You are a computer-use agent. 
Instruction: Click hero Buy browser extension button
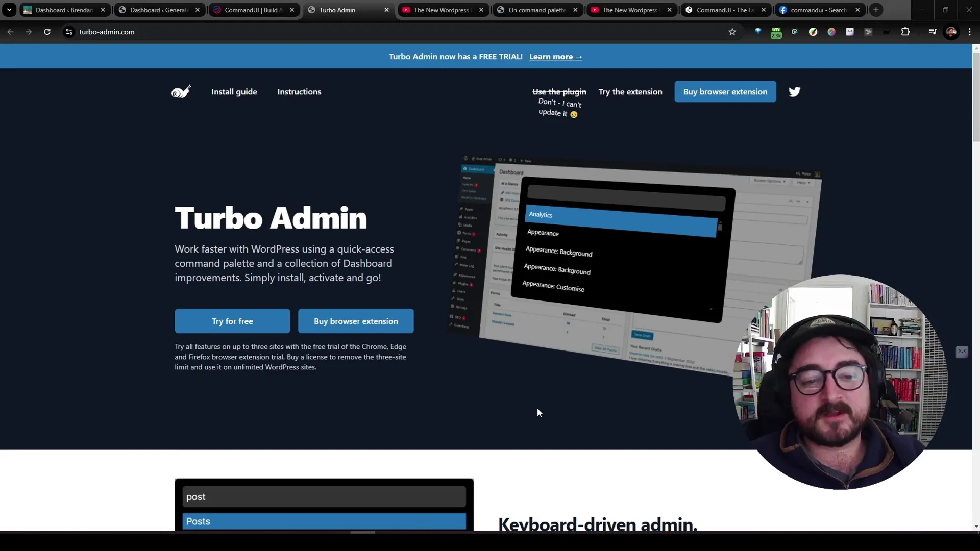pyautogui.click(x=356, y=321)
